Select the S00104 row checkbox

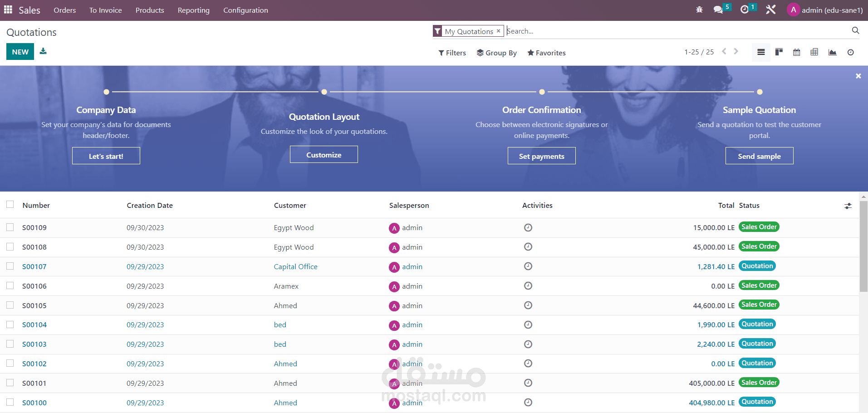pyautogui.click(x=10, y=324)
